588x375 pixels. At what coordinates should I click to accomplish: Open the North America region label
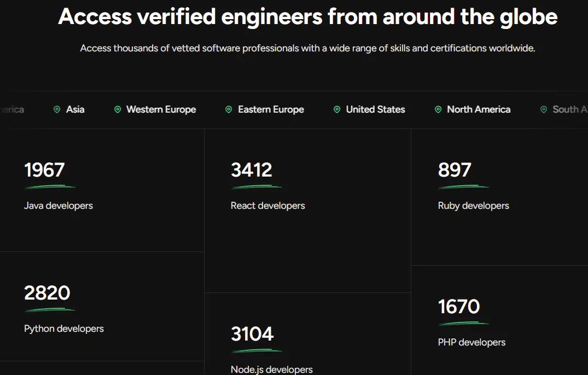point(479,109)
